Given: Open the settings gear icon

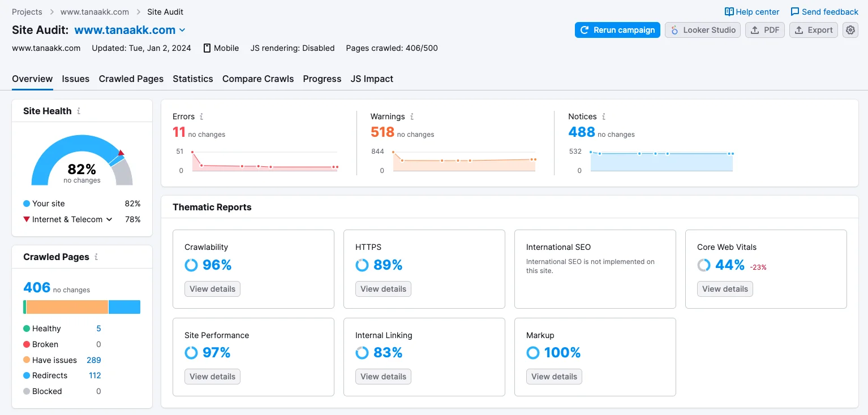Looking at the screenshot, I should click(850, 30).
